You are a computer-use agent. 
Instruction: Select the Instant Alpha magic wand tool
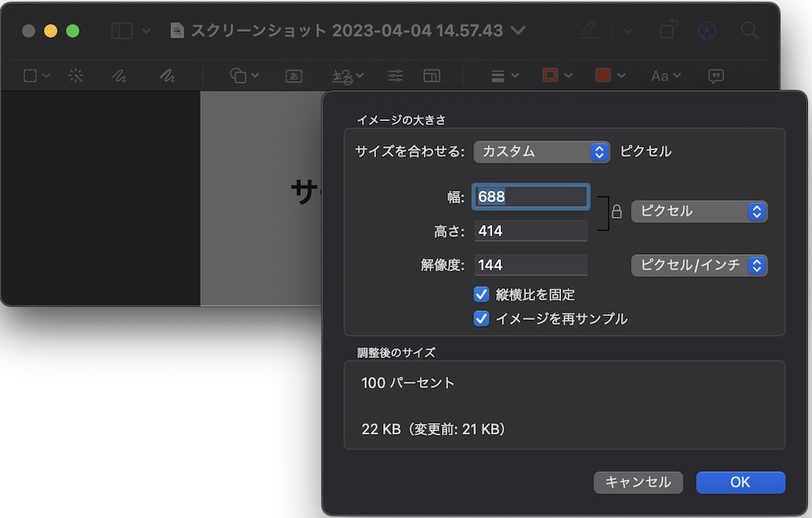[x=76, y=76]
